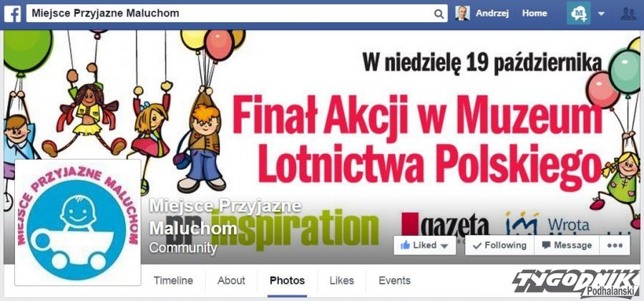
Task: Open the About tab
Action: 231,281
